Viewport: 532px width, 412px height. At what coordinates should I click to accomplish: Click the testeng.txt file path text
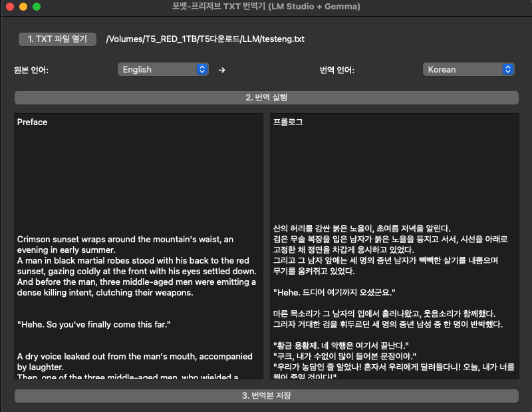point(205,39)
